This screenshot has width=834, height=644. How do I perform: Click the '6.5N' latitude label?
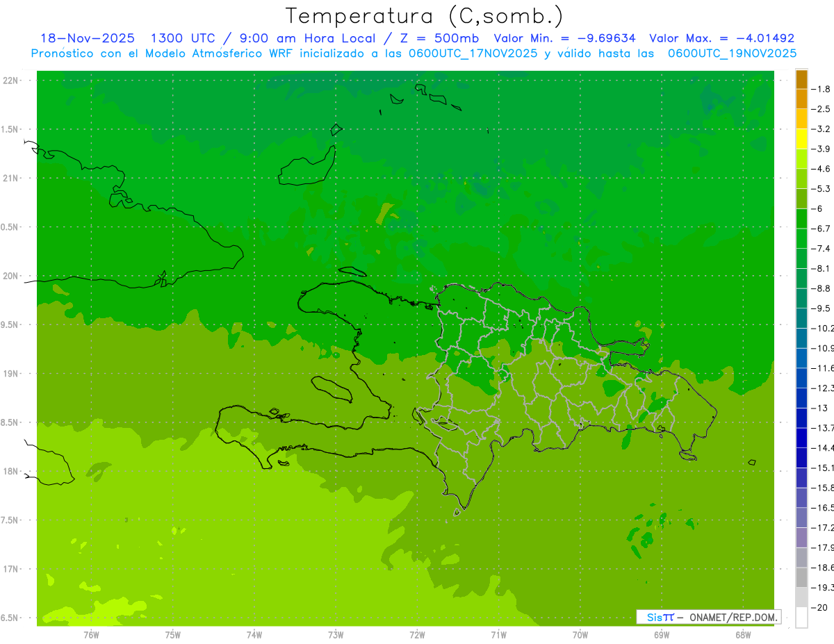click(9, 618)
